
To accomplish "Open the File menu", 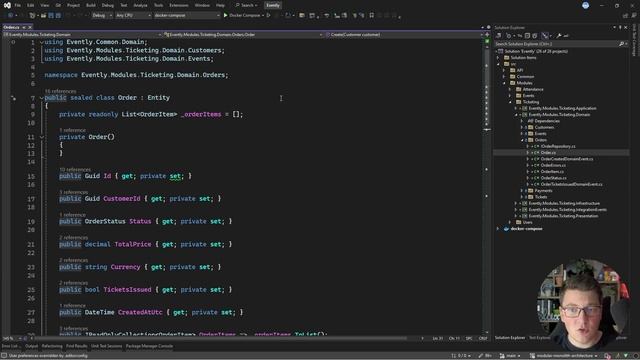I will point(18,5).
